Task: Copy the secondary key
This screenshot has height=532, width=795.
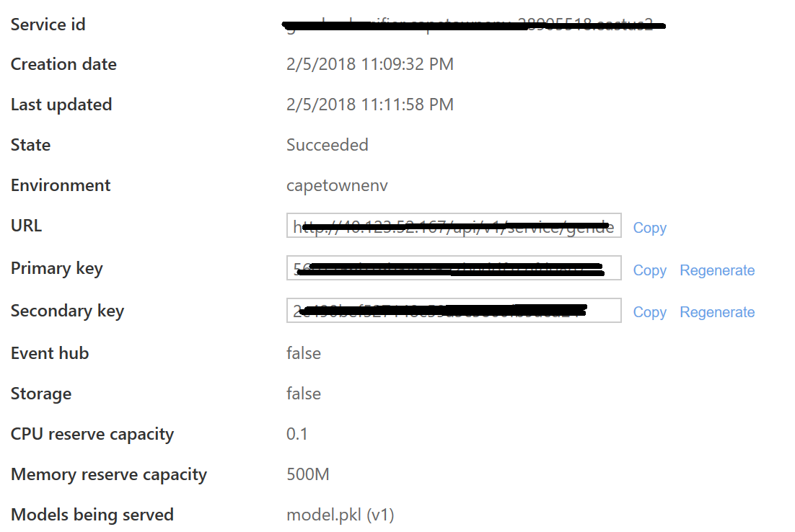Action: [649, 312]
